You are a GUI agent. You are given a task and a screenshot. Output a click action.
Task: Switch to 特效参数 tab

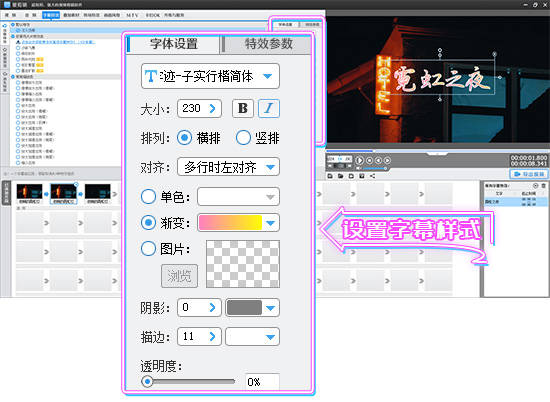(268, 44)
